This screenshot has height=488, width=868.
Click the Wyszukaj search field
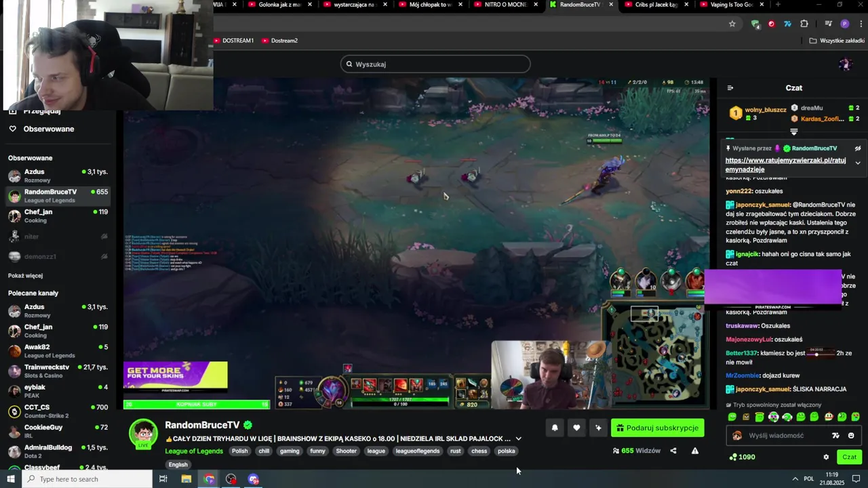(435, 64)
